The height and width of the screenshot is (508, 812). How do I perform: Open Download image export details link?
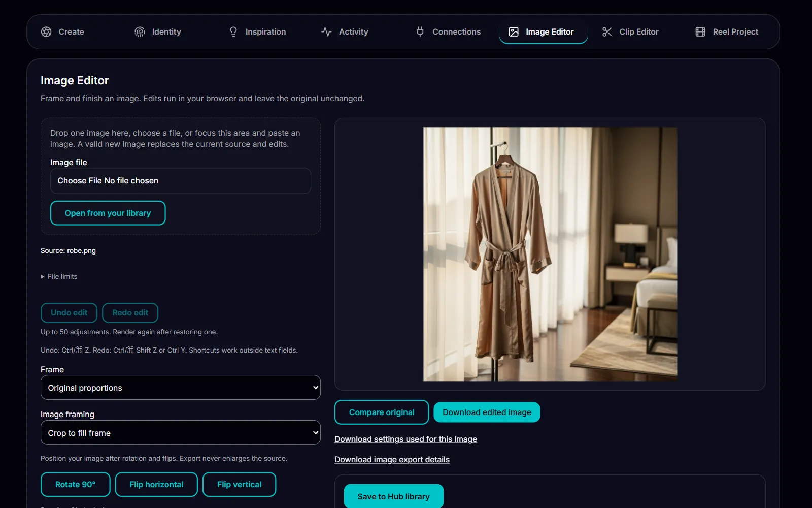click(x=392, y=460)
